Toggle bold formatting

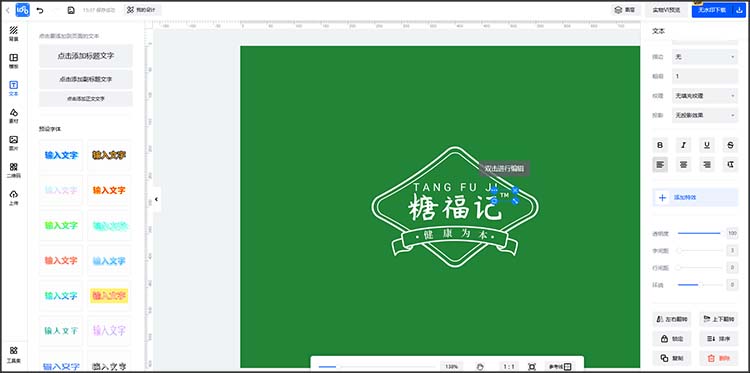(x=660, y=145)
